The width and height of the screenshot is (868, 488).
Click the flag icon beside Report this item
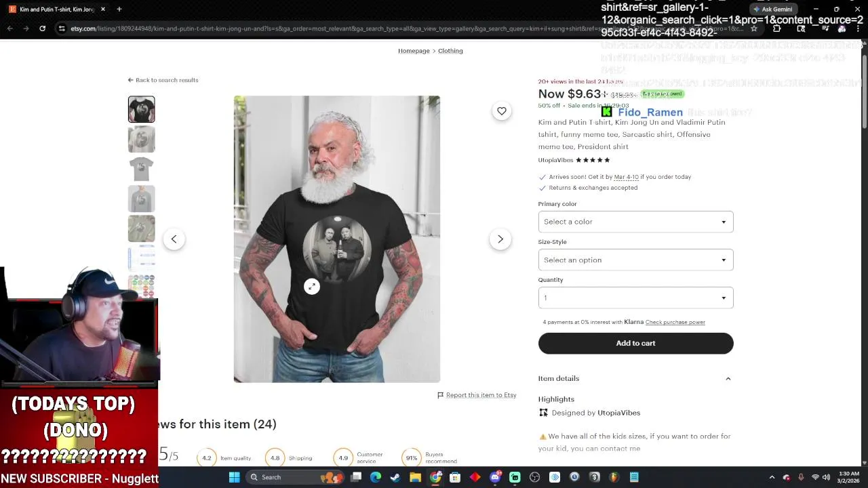(440, 395)
